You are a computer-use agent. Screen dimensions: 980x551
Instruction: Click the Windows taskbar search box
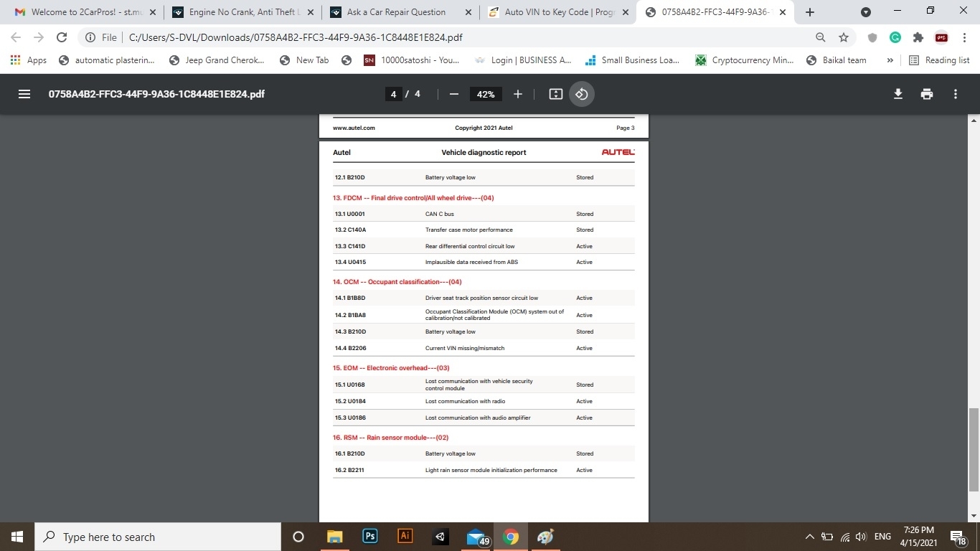tap(158, 537)
